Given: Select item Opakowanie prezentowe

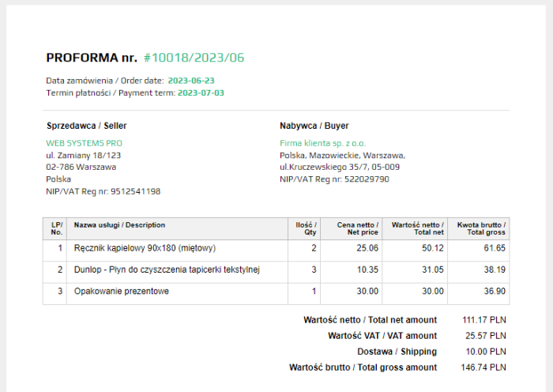Looking at the screenshot, I should click(x=122, y=292).
